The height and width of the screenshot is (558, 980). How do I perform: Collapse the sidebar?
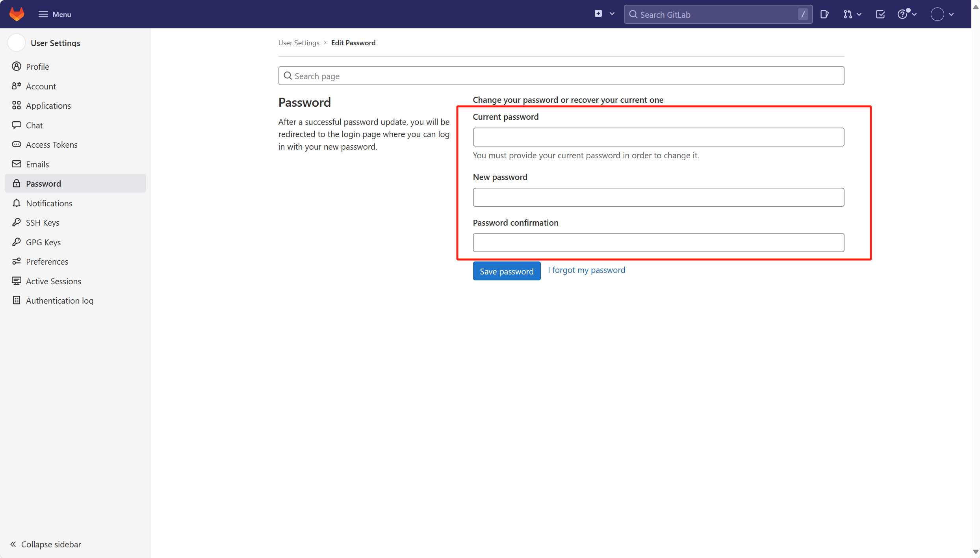click(46, 544)
